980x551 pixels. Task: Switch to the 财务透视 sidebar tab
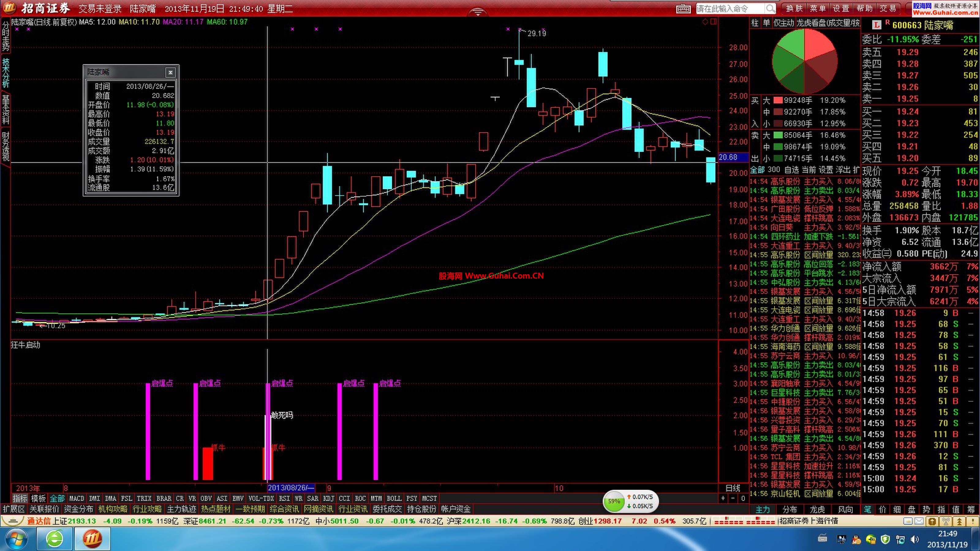pyautogui.click(x=5, y=146)
